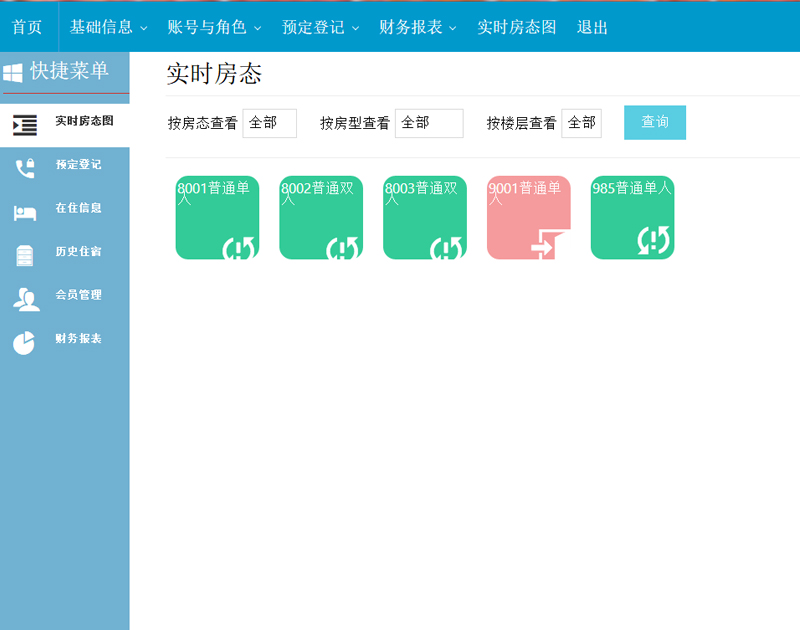Open the 按房态查看 dropdown

[269, 123]
